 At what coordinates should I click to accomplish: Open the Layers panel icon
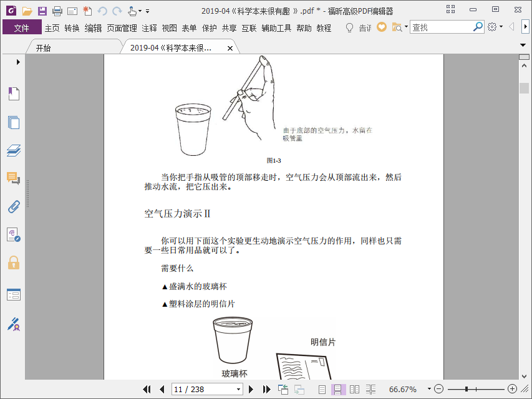[14, 150]
